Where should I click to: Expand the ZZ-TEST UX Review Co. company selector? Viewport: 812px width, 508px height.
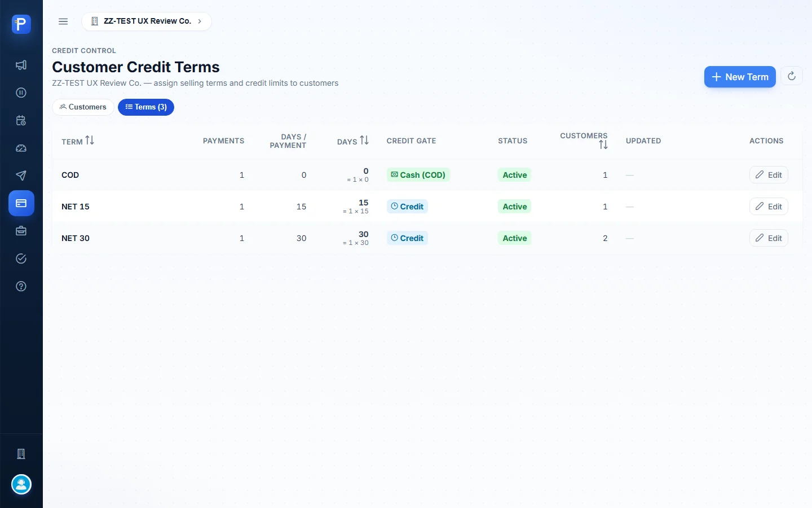(x=147, y=21)
